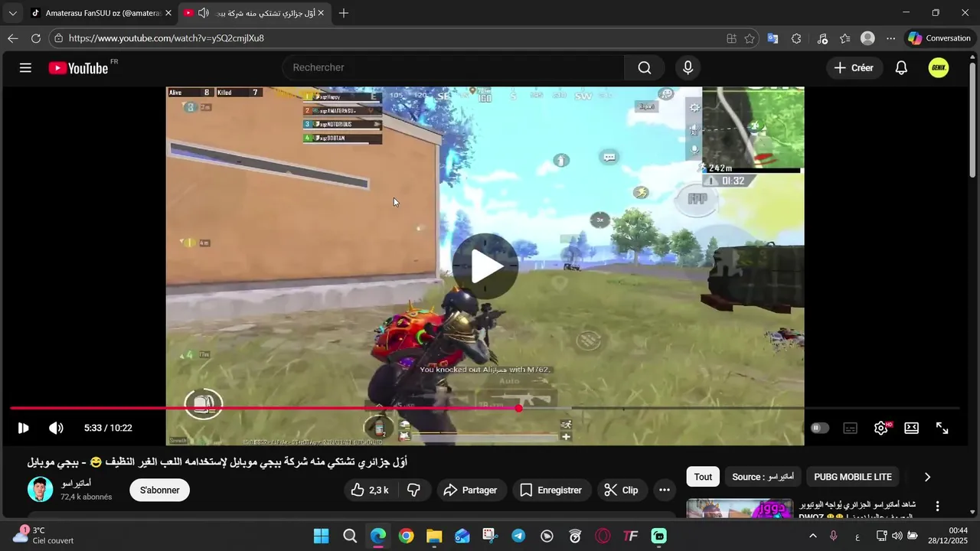Open options menu for first suggested video
The height and width of the screenshot is (551, 980).
click(x=937, y=507)
